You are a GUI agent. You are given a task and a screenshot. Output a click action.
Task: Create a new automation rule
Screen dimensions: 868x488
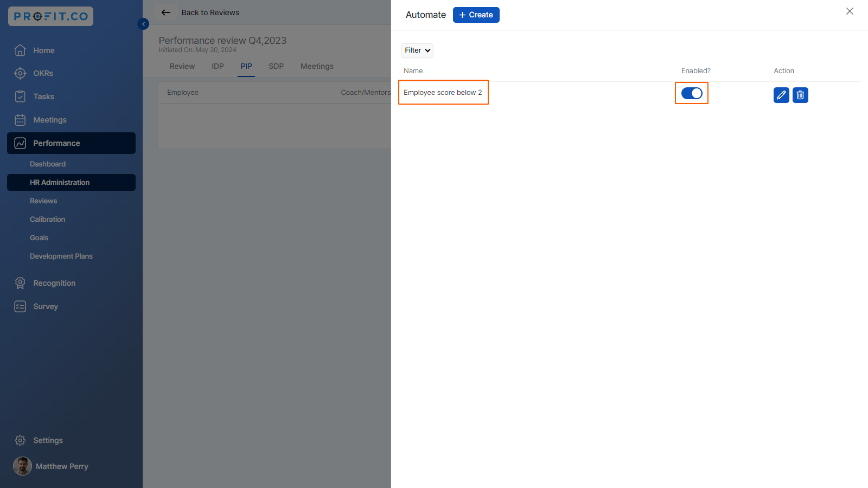(x=476, y=15)
